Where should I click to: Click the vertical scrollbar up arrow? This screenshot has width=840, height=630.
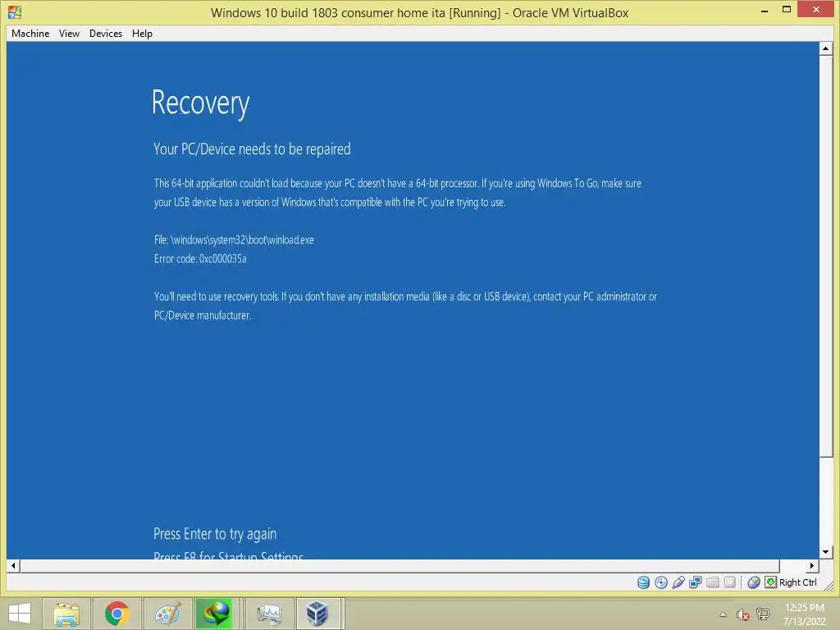825,48
